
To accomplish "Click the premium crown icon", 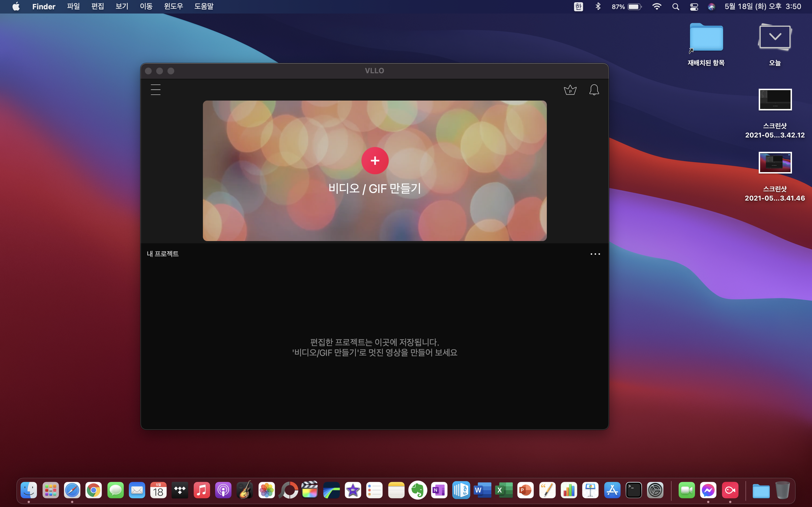I will pyautogui.click(x=570, y=90).
